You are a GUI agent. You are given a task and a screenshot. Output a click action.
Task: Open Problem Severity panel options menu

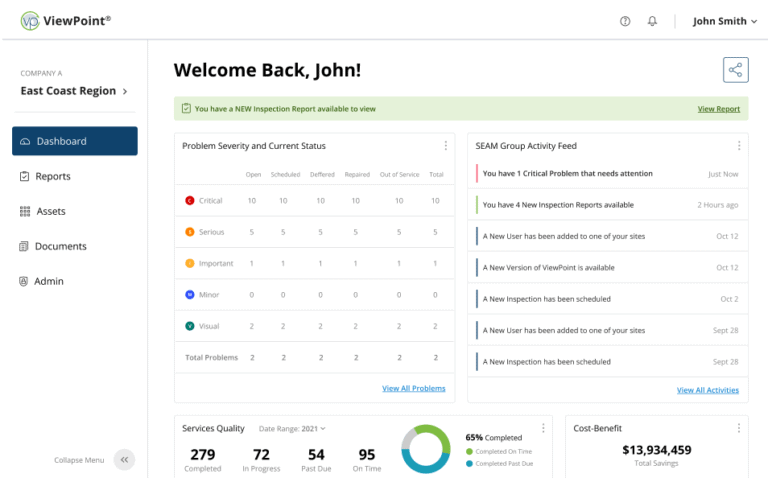pyautogui.click(x=446, y=146)
